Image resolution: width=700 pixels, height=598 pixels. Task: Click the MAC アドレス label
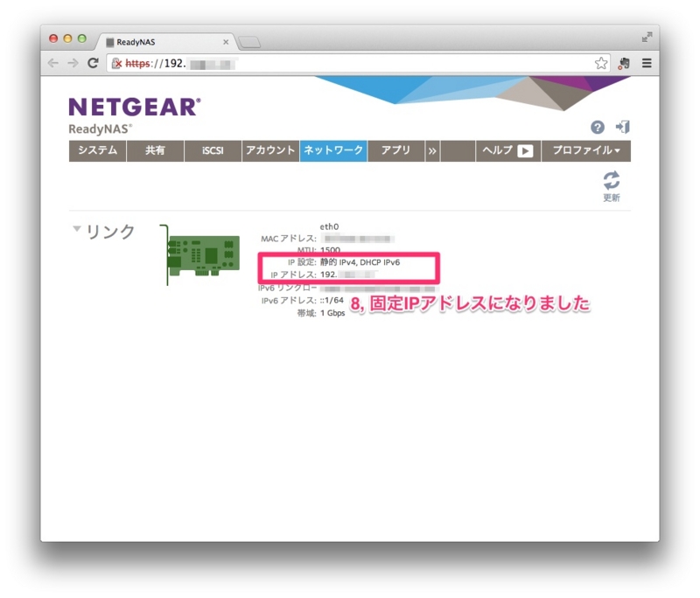coord(289,239)
